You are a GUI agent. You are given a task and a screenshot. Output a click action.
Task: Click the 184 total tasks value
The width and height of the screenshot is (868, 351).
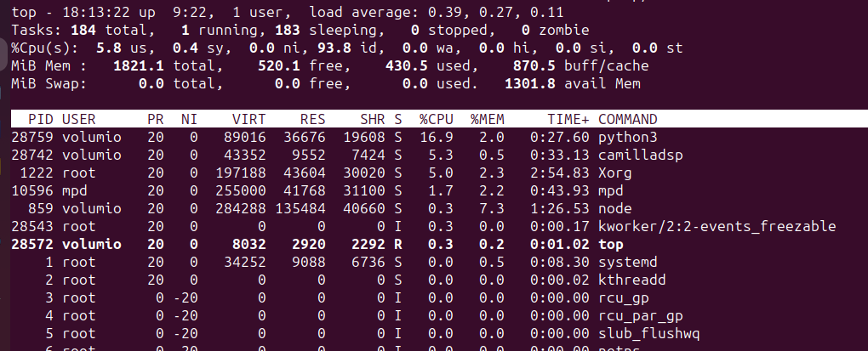tap(83, 31)
